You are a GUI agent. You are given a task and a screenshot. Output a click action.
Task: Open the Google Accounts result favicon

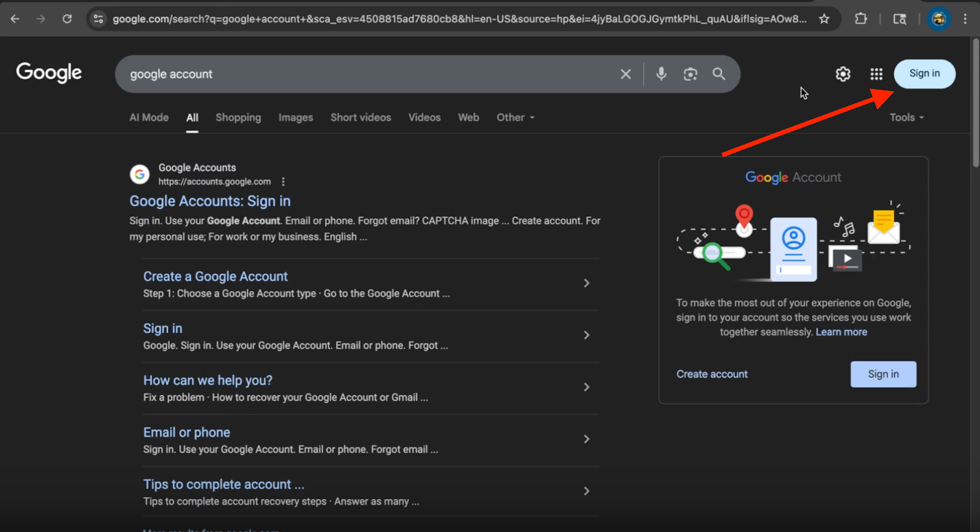coord(140,174)
